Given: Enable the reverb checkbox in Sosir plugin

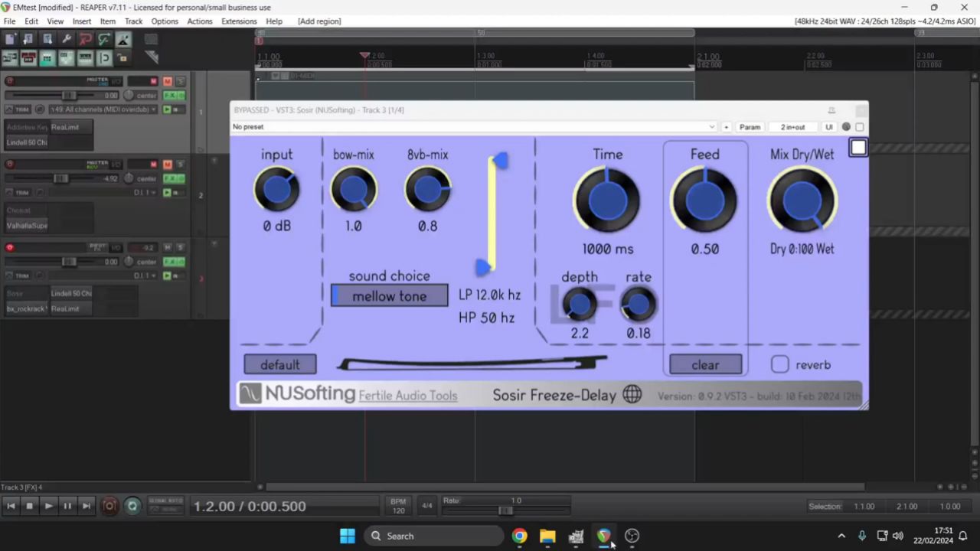Looking at the screenshot, I should (779, 365).
